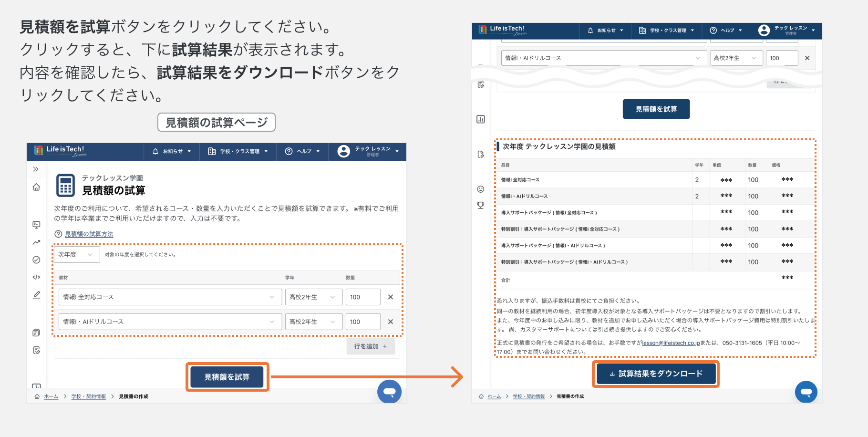Open the 情報I・AIドリルコース dropdown in left screenshot
The height and width of the screenshot is (437, 868).
[170, 322]
